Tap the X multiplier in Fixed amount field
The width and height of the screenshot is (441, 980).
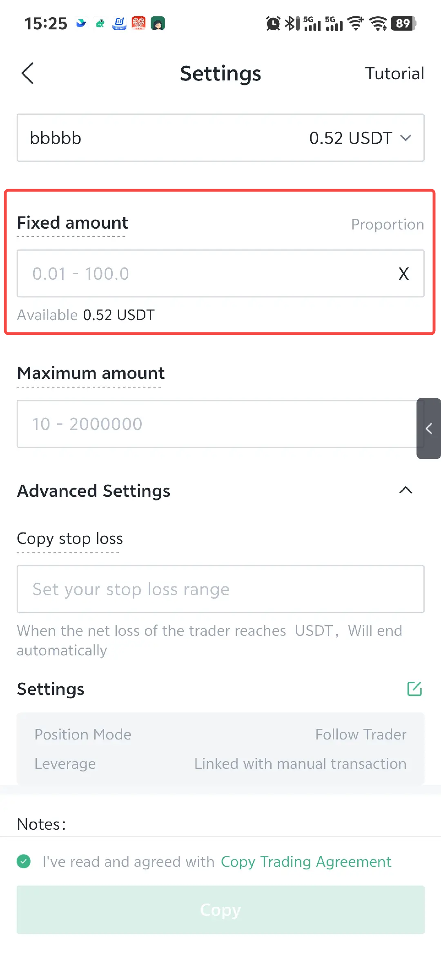pyautogui.click(x=403, y=274)
